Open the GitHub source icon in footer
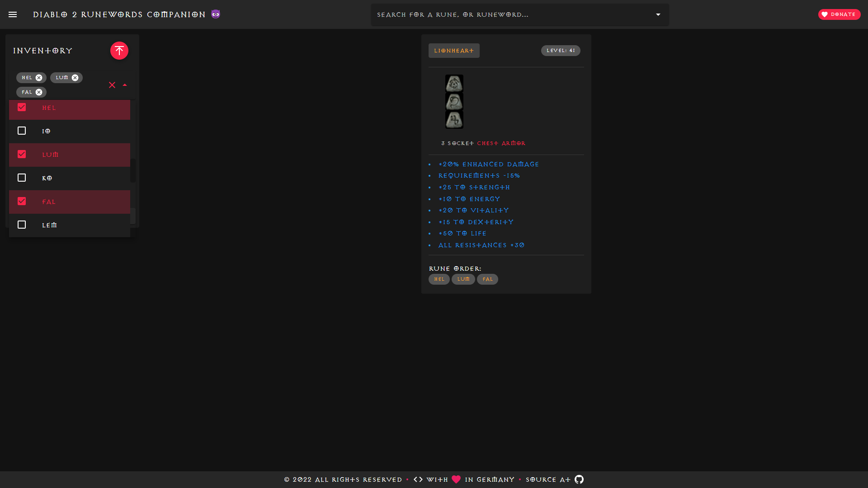 coord(579,479)
